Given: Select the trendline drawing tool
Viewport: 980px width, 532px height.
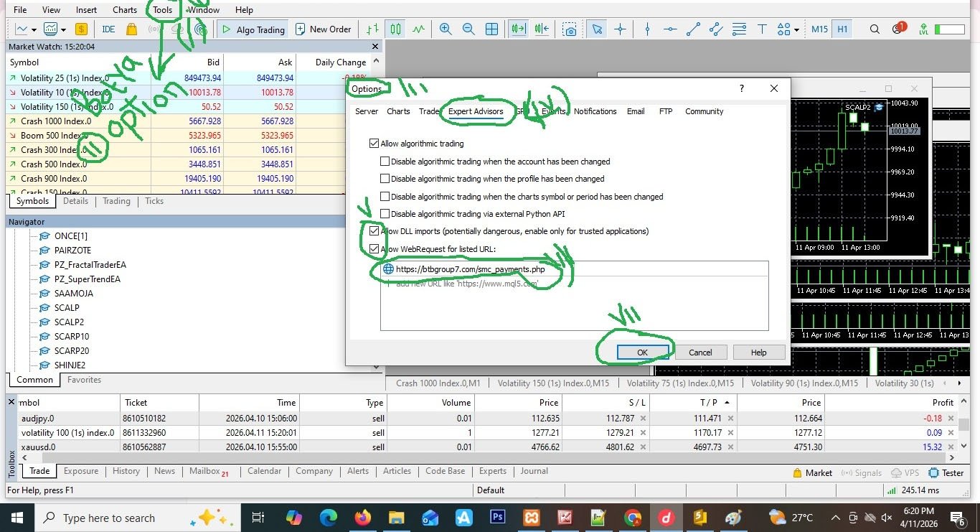Looking at the screenshot, I should [x=693, y=29].
